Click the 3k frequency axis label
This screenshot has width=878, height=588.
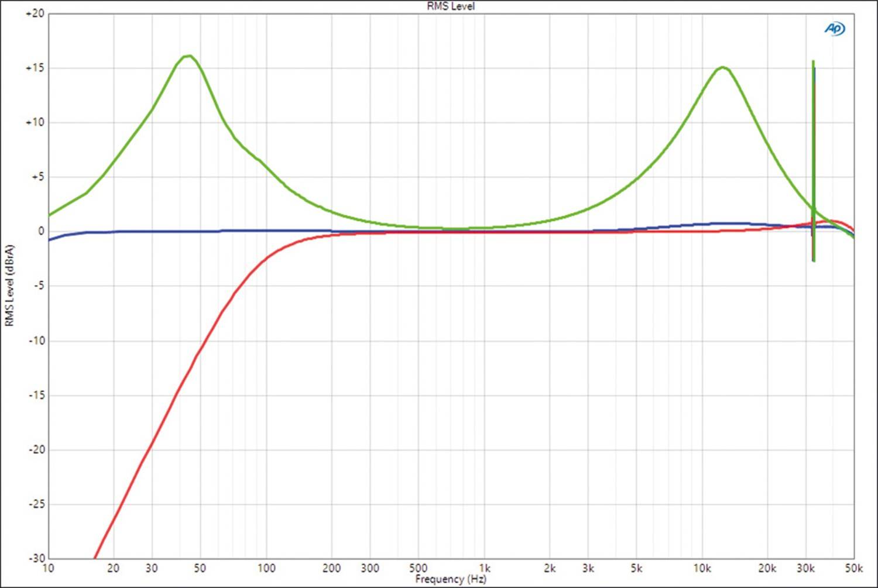coord(588,568)
